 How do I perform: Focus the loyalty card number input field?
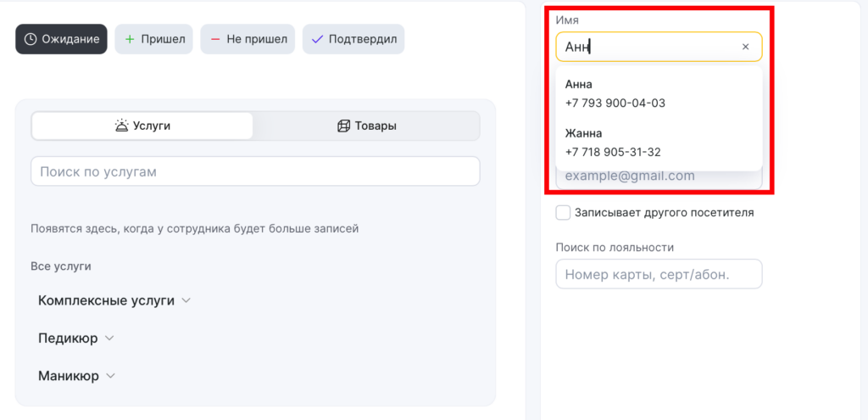point(659,274)
